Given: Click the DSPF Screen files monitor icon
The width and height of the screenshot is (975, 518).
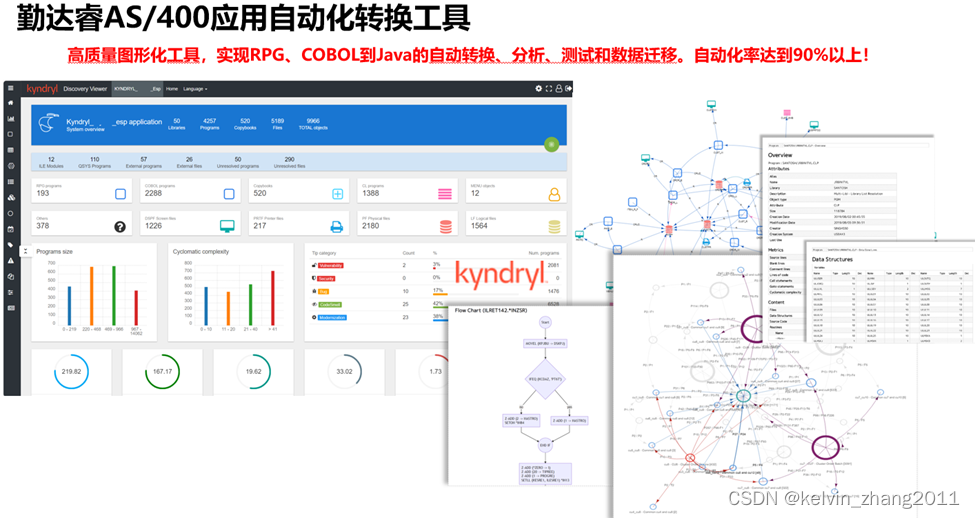Looking at the screenshot, I should pyautogui.click(x=228, y=226).
